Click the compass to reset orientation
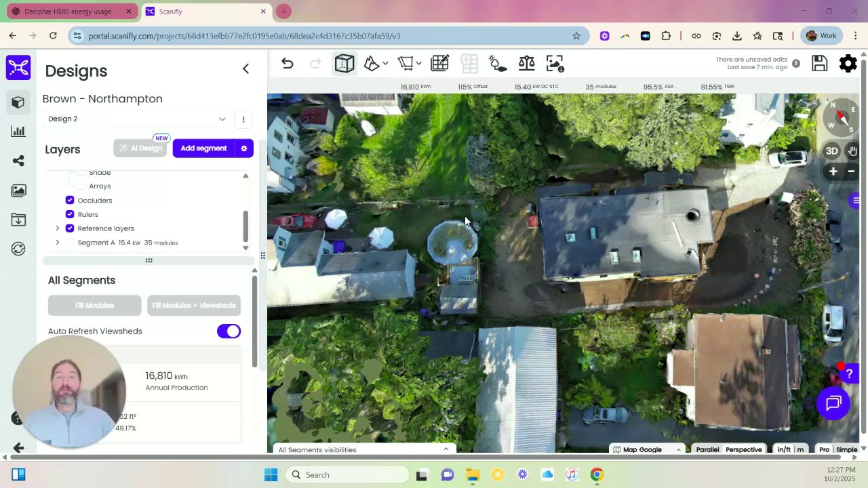 click(841, 117)
